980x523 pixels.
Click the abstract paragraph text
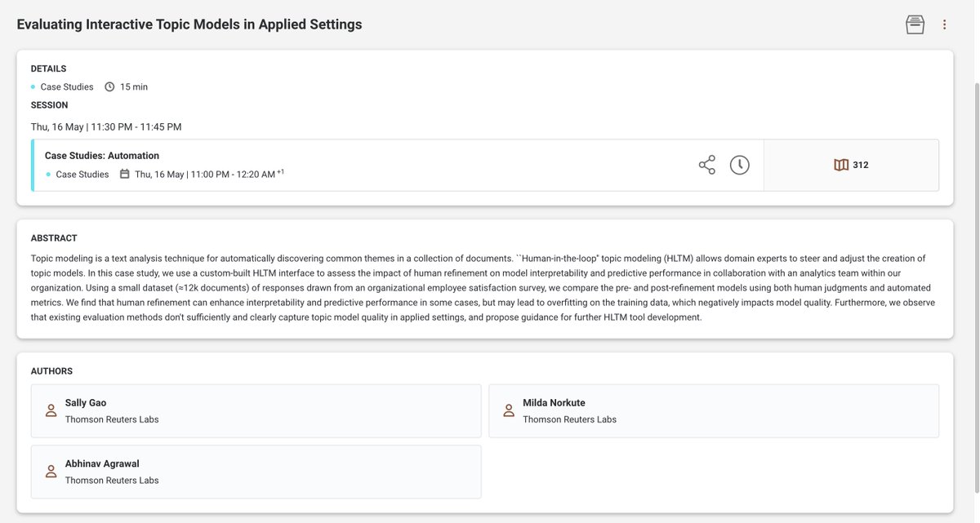[x=483, y=288]
